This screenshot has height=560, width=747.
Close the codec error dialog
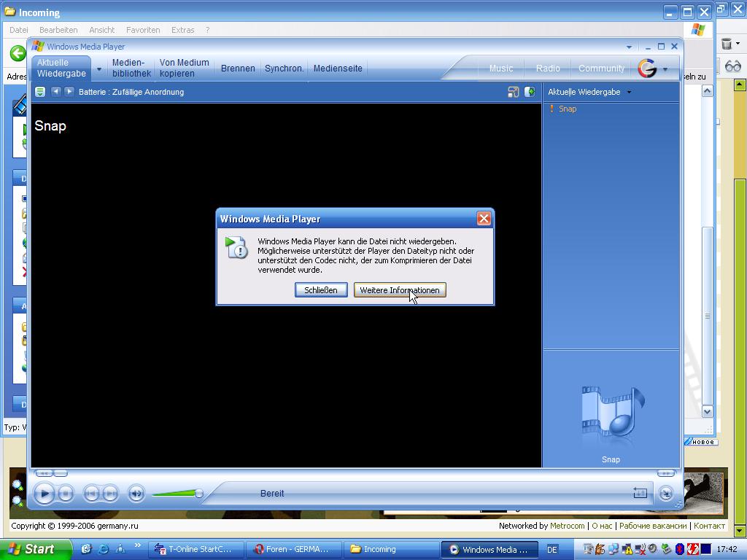(x=484, y=219)
